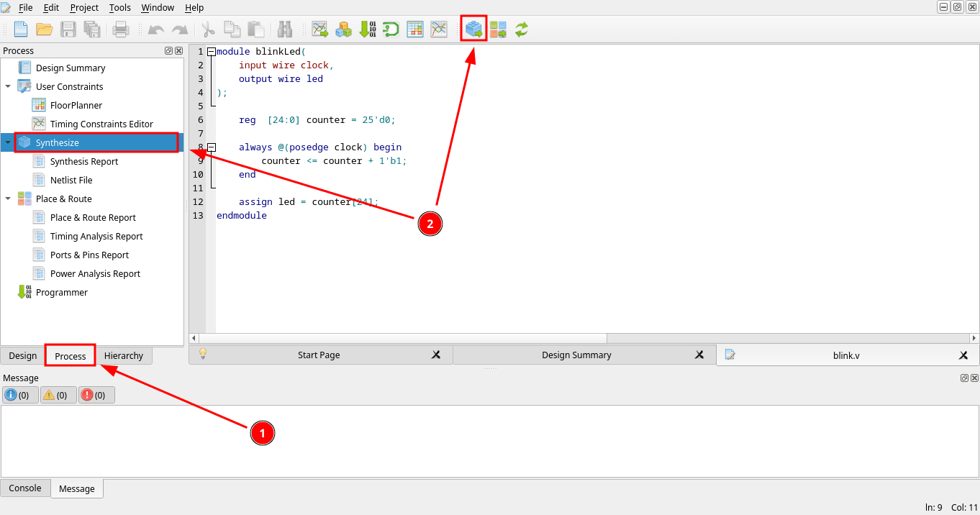This screenshot has width=980, height=515.
Task: Open the File menu
Action: pos(25,7)
